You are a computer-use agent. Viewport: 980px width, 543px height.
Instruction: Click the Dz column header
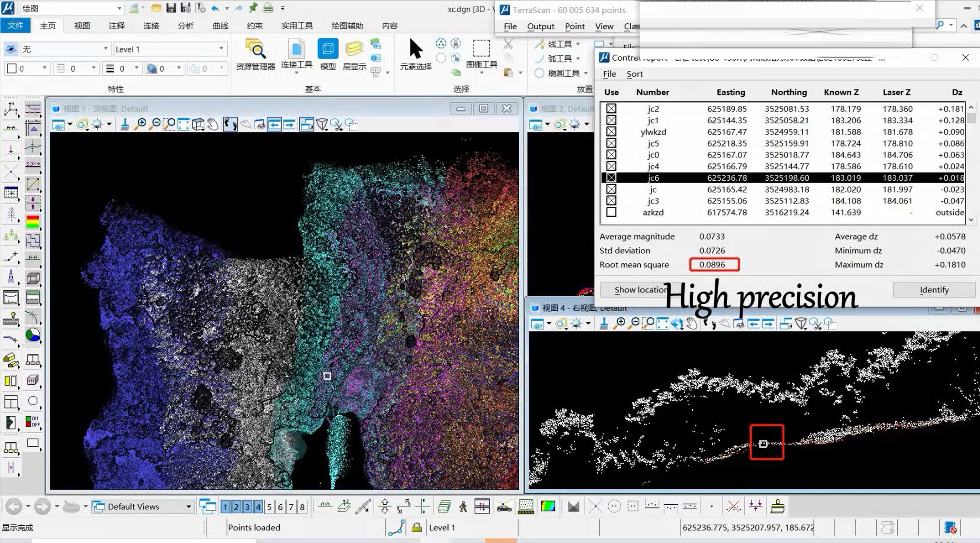pos(957,92)
